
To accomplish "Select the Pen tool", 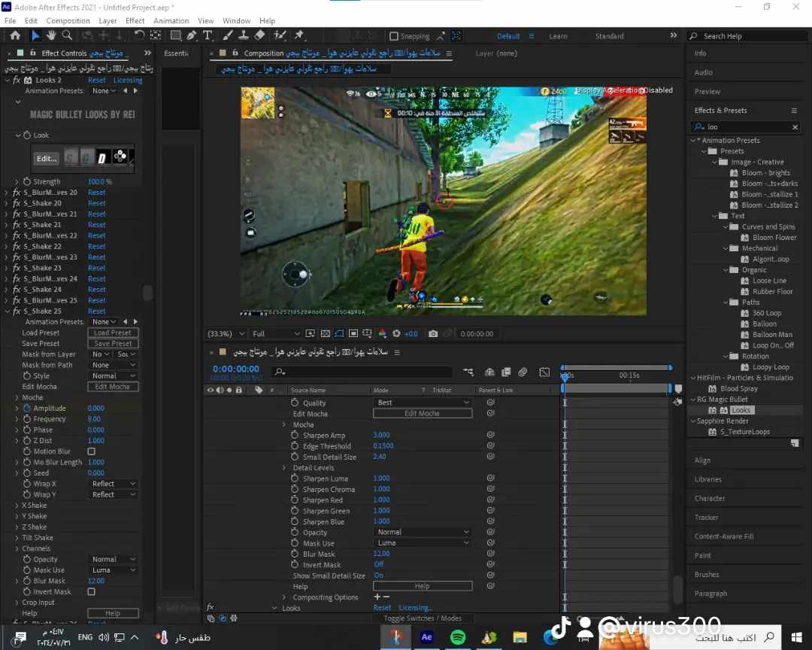I will [x=192, y=35].
